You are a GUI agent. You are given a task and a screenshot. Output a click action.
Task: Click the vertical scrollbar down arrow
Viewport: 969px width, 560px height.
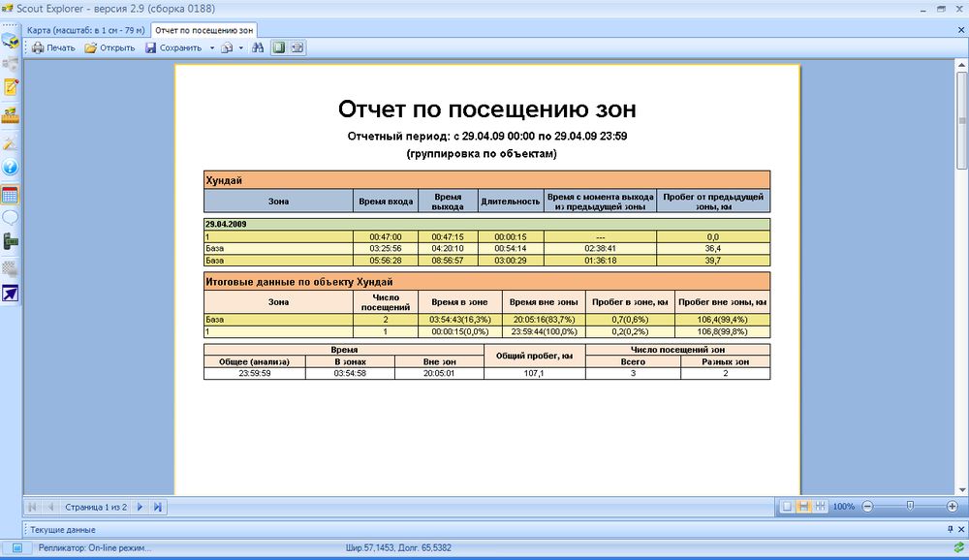(x=961, y=490)
